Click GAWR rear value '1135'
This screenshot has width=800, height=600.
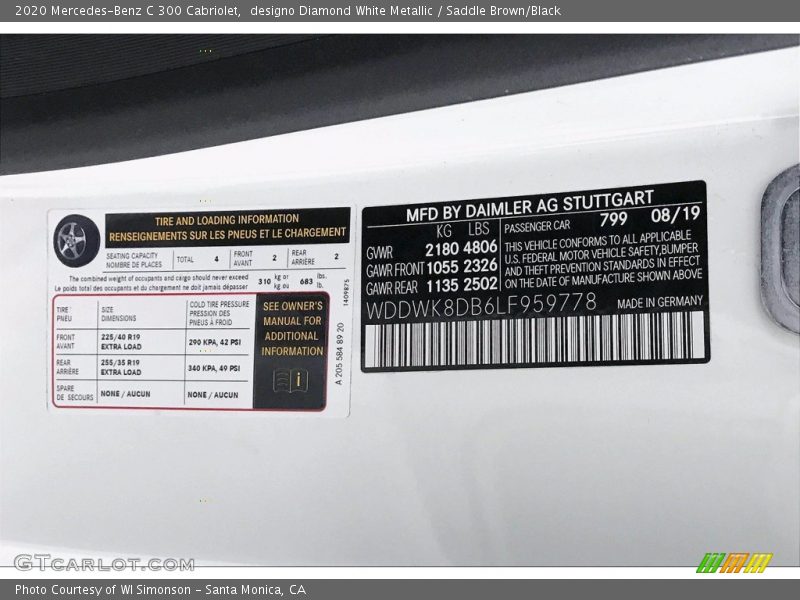442,286
